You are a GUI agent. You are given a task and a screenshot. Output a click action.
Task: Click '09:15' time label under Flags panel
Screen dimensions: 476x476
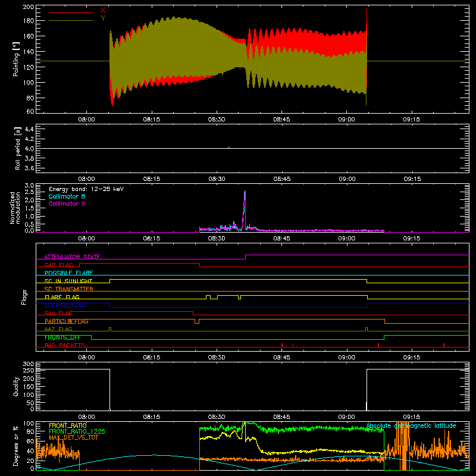[412, 358]
